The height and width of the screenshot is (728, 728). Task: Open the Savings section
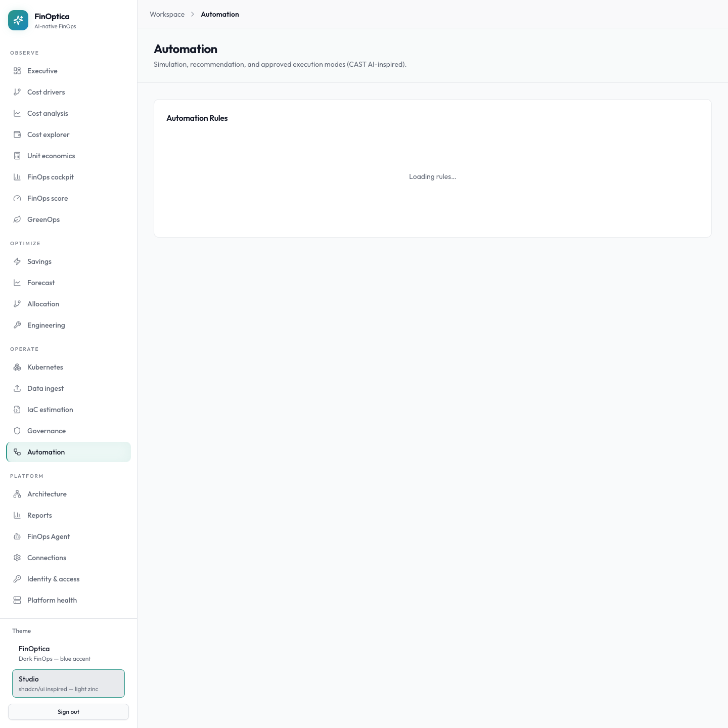click(68, 261)
